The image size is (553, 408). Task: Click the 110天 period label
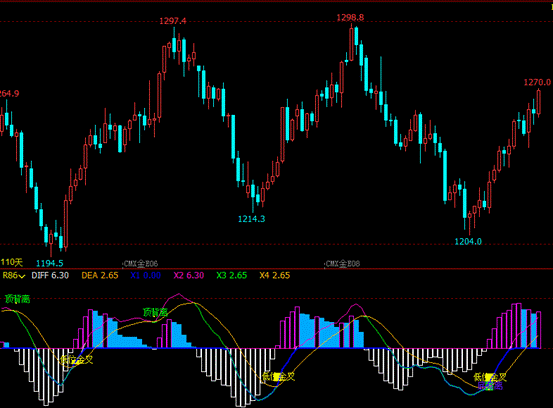[12, 262]
